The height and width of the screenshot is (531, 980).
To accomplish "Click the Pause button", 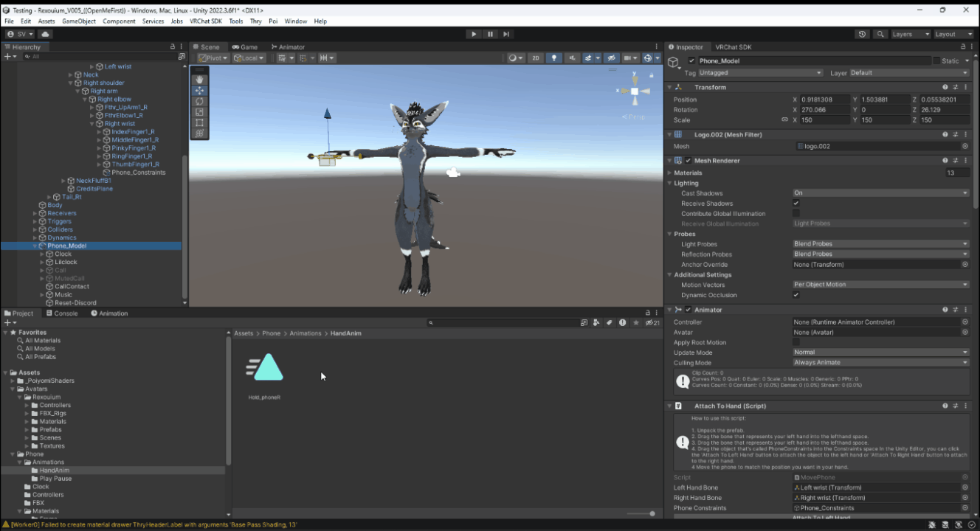I will (x=490, y=34).
